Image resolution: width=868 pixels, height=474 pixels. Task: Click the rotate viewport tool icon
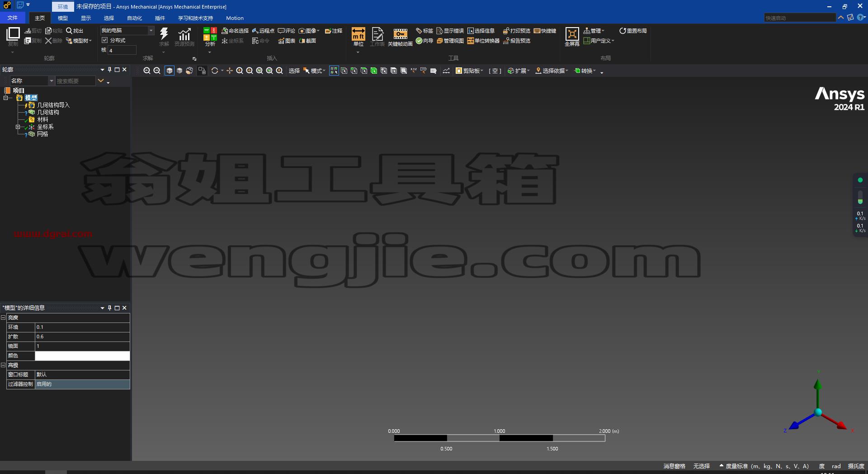pyautogui.click(x=215, y=71)
